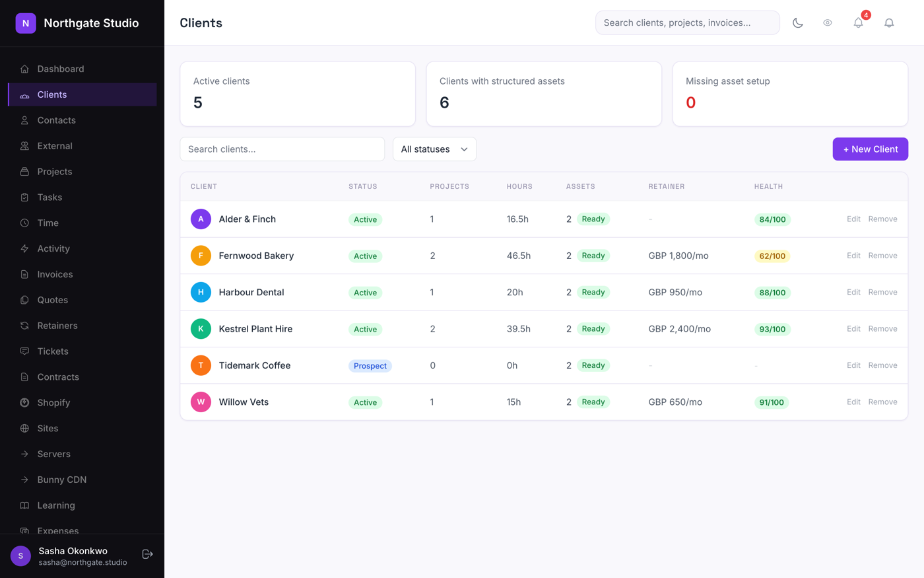Click the Tasks clipboard icon
This screenshot has height=578, width=924.
click(24, 198)
